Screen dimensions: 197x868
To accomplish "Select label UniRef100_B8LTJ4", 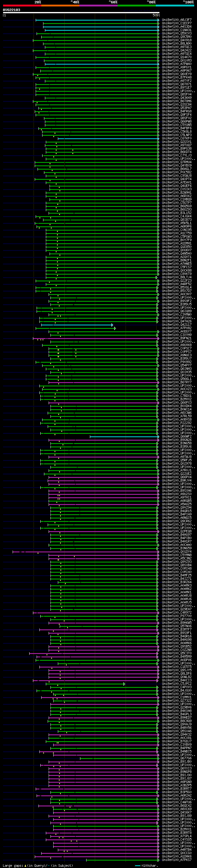I will click(x=177, y=277).
